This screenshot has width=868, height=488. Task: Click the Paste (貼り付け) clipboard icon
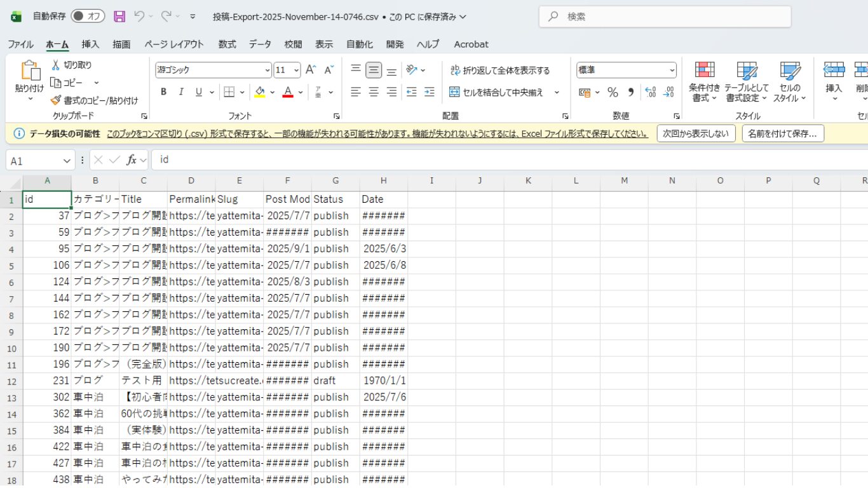[x=29, y=72]
